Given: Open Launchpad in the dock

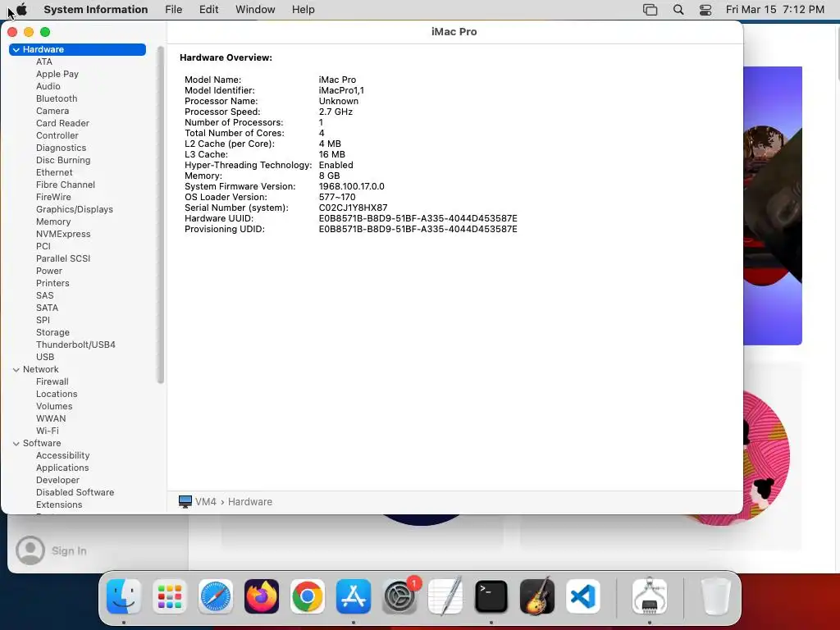Looking at the screenshot, I should pyautogui.click(x=170, y=596).
